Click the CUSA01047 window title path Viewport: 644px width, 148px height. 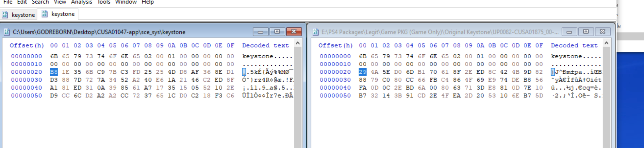click(x=99, y=32)
